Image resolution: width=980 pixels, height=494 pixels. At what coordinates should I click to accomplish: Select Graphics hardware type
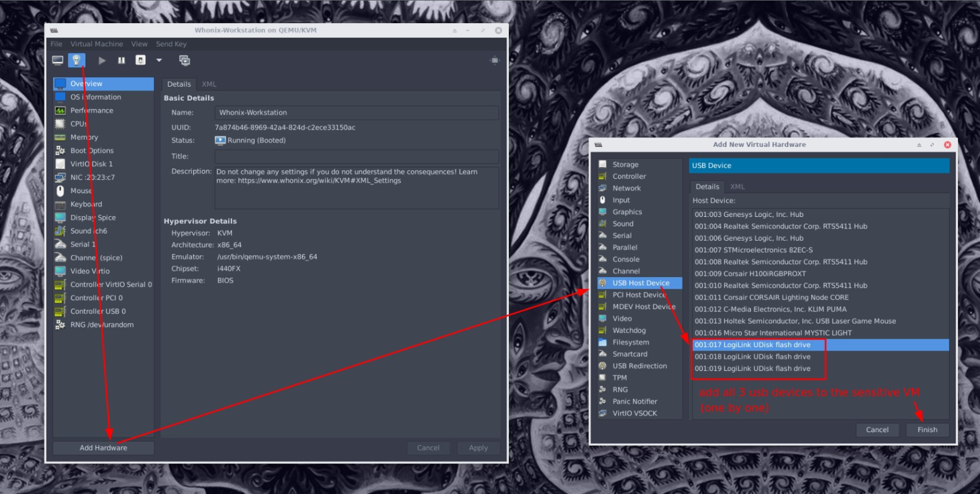tap(639, 212)
